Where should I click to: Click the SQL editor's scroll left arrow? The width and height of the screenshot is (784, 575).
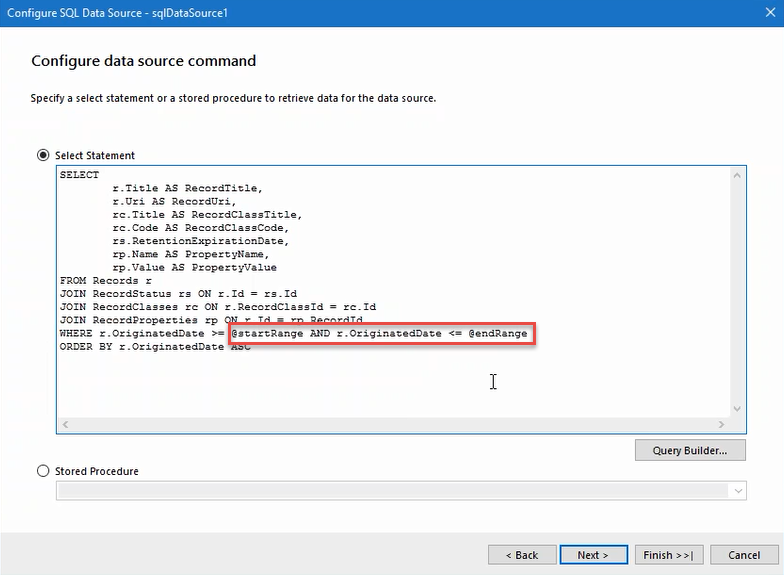click(66, 425)
